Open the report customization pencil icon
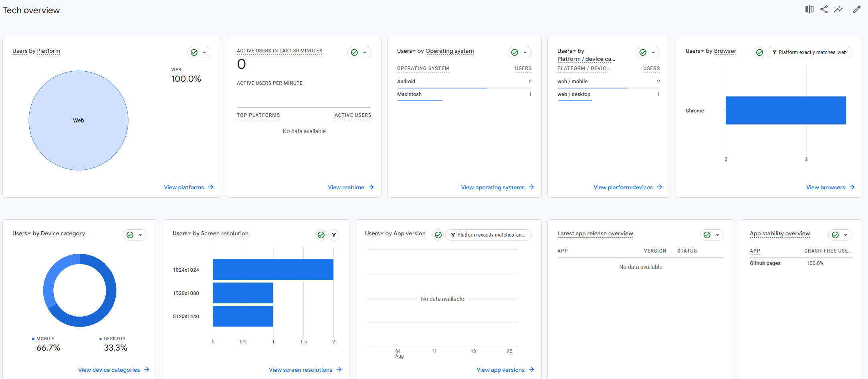The height and width of the screenshot is (379, 868). tap(856, 9)
